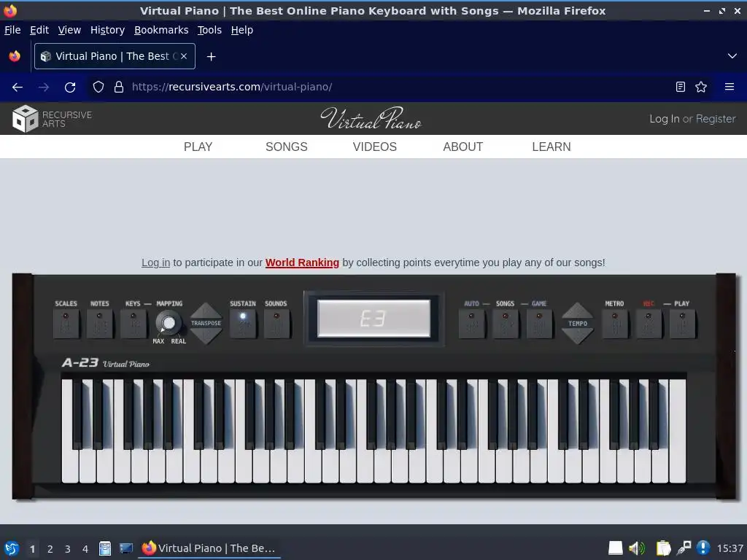Expand the list all tabs chevron
747x560 pixels.
(732, 56)
